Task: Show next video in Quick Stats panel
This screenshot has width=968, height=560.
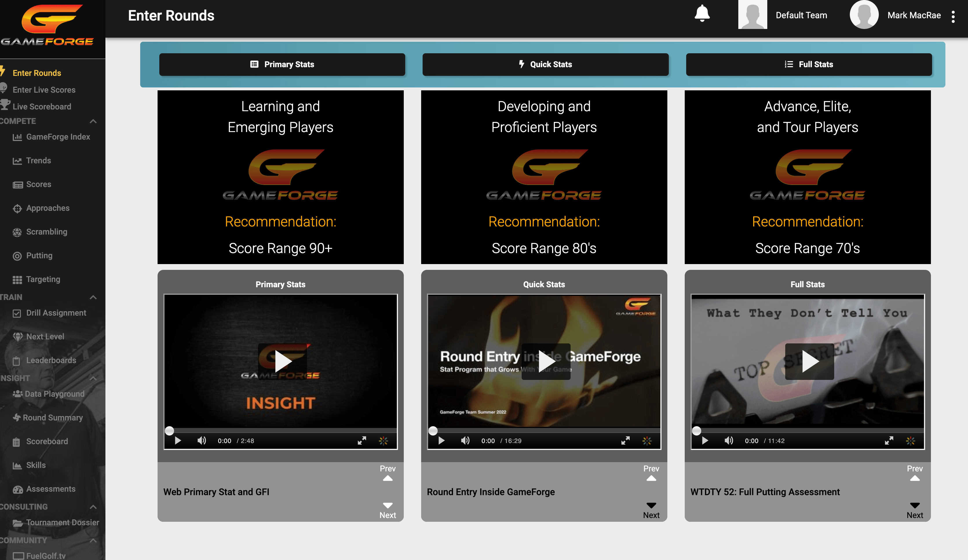Action: [x=651, y=510]
